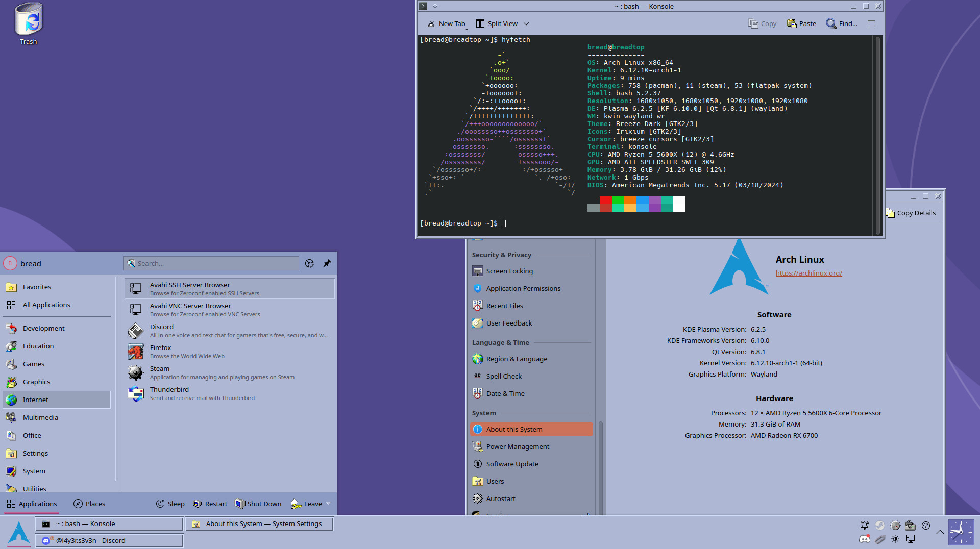980x549 pixels.
Task: Expand the Leave options arrow
Action: pos(328,504)
